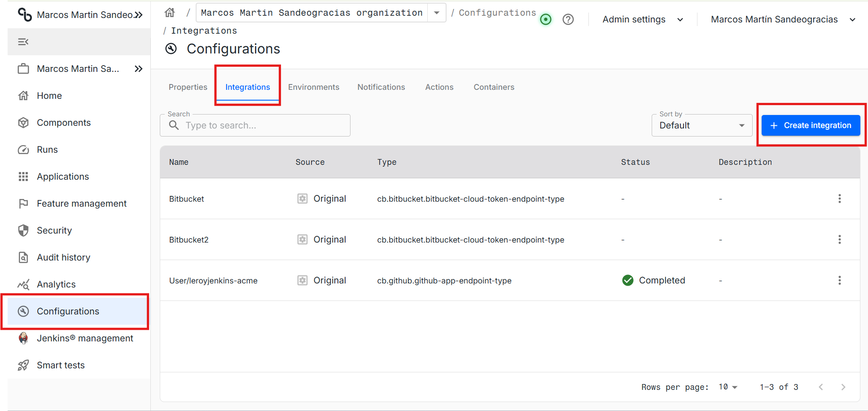Click the home icon in the breadcrumb
868x411 pixels.
point(170,13)
